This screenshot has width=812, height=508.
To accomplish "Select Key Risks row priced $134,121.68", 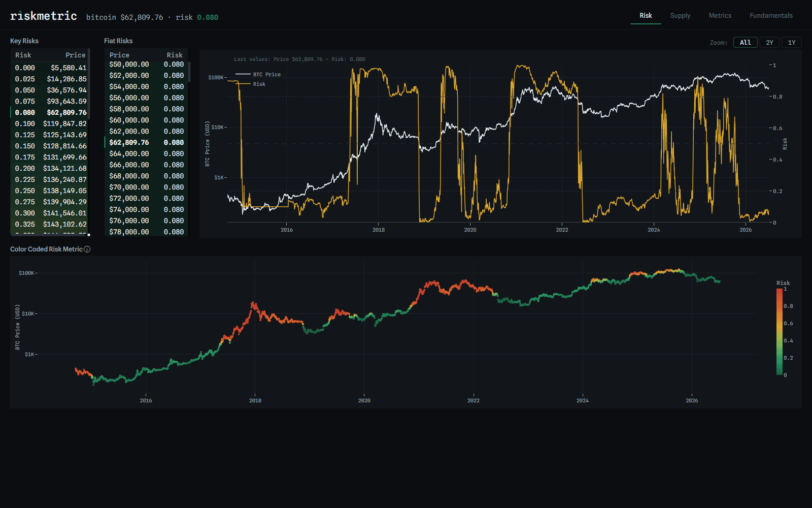I will point(50,168).
